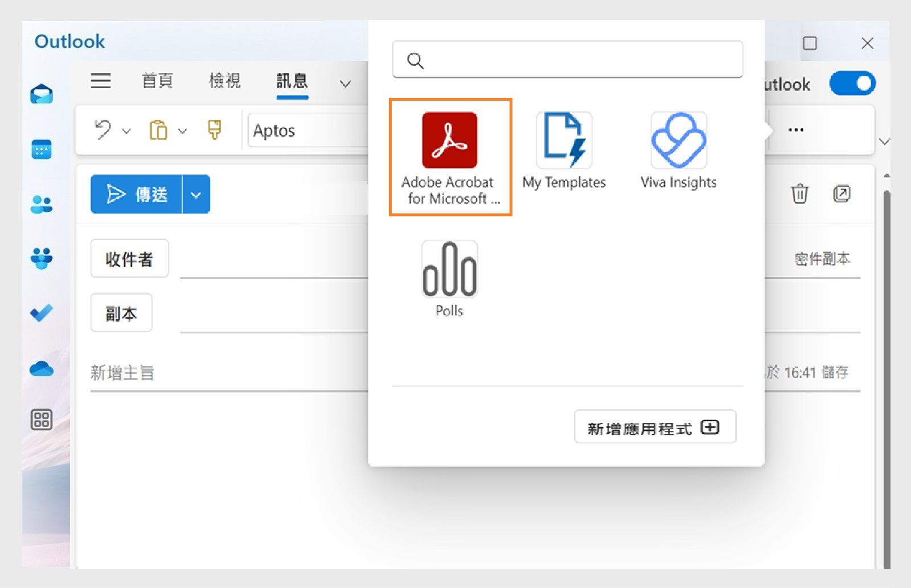
Task: Open People from the left sidebar
Action: pyautogui.click(x=40, y=204)
